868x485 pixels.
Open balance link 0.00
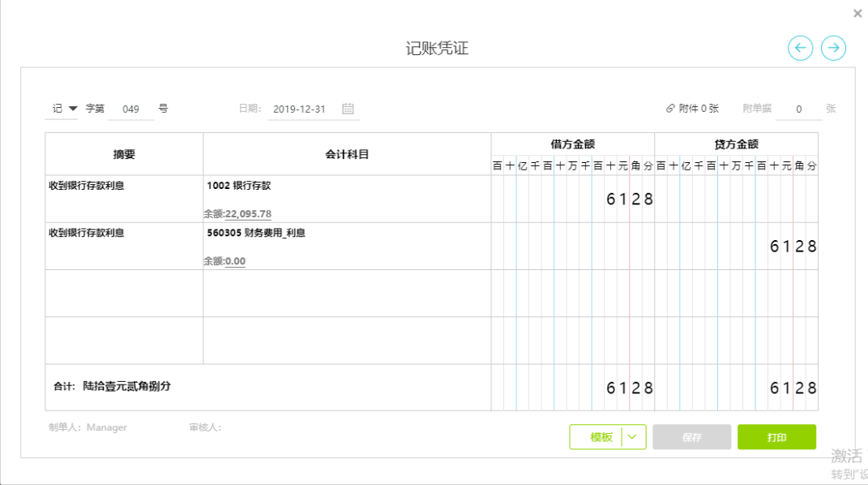(x=235, y=261)
